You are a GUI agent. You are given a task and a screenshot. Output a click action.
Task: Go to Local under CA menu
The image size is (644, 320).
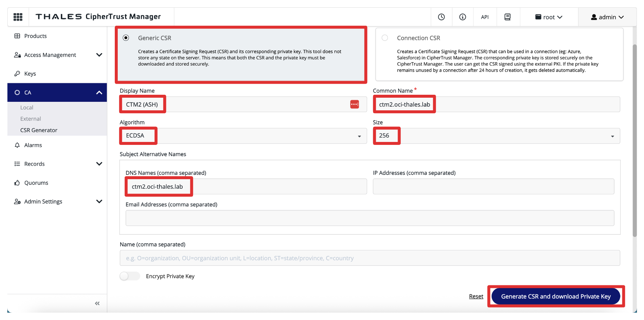tap(27, 108)
